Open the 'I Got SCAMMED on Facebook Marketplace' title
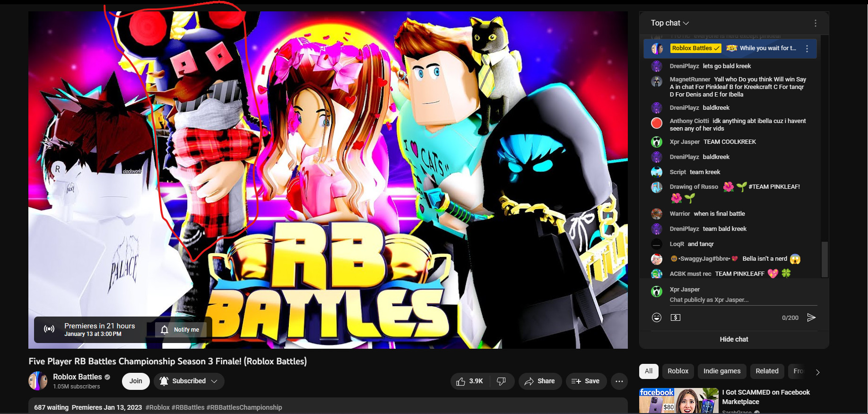Viewport: 868px width, 414px height. tap(766, 397)
